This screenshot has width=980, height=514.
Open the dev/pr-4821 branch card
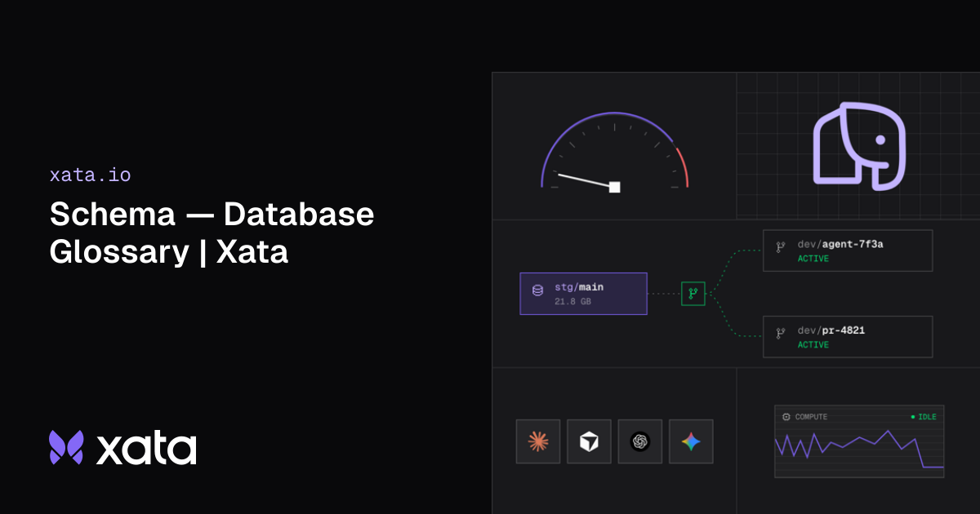click(x=848, y=337)
